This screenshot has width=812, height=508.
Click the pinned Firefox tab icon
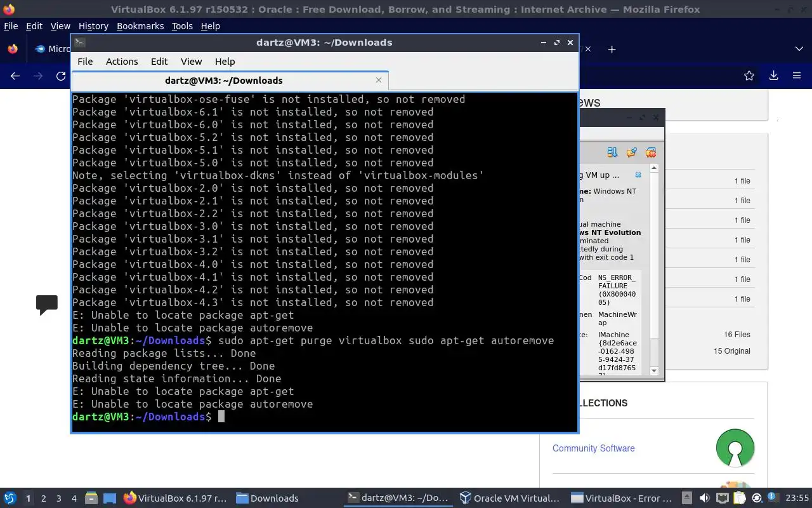click(13, 49)
